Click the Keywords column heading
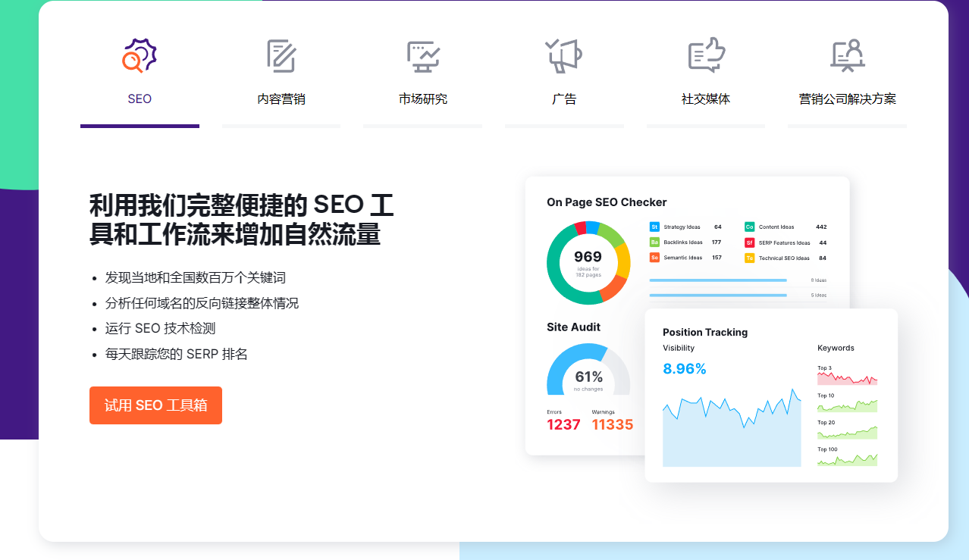The image size is (969, 560). tap(836, 349)
